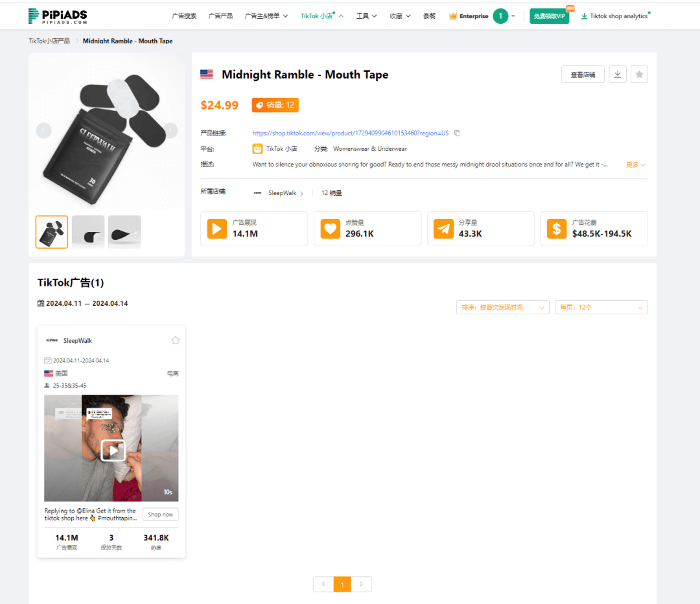Open the shop.tiktok.com product link
Screen dimensions: 700x604
[x=350, y=133]
